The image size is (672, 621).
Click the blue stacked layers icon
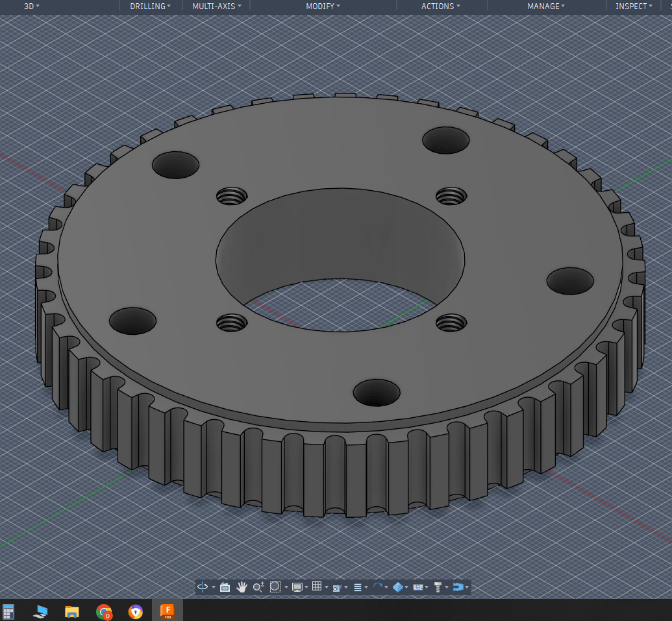pyautogui.click(x=397, y=587)
